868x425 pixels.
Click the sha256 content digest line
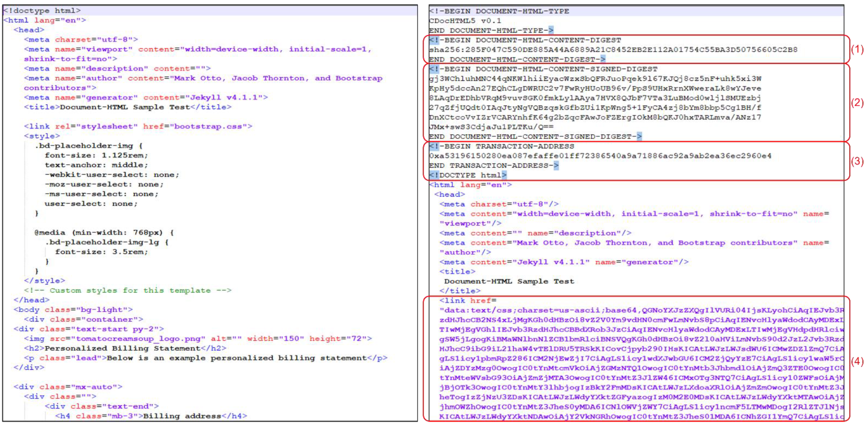click(x=613, y=50)
